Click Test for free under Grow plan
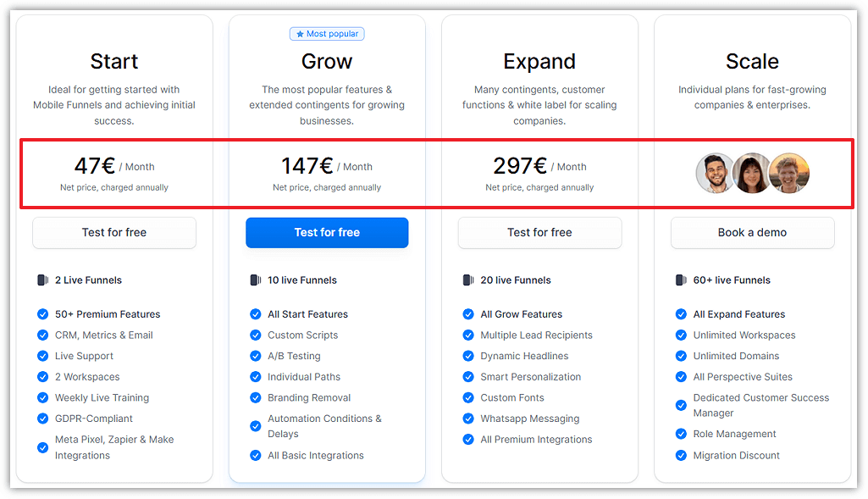 pos(327,232)
